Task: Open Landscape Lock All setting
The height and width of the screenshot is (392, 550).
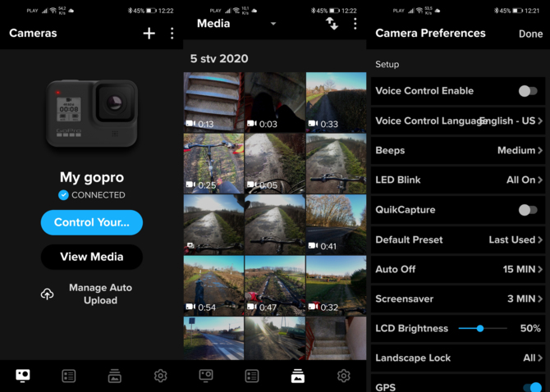Action: 458,358
